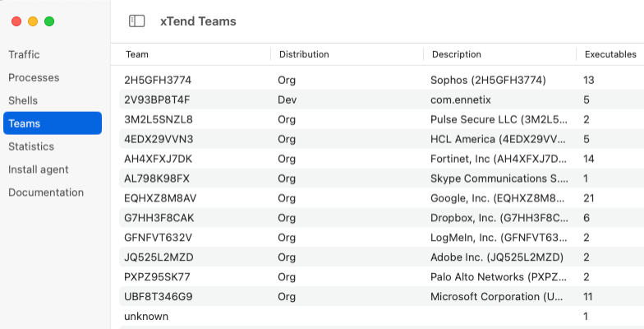644x329 pixels.
Task: Click the xTend Teams window title
Action: (x=198, y=21)
